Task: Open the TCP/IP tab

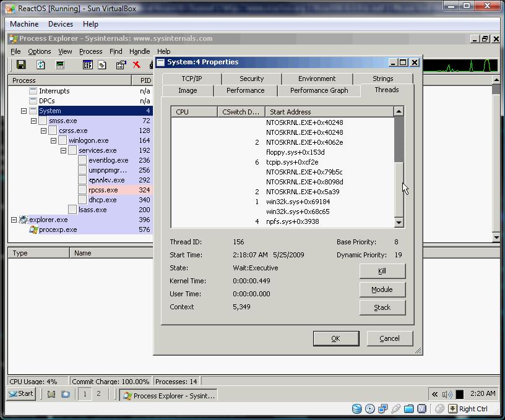Action: (191, 79)
